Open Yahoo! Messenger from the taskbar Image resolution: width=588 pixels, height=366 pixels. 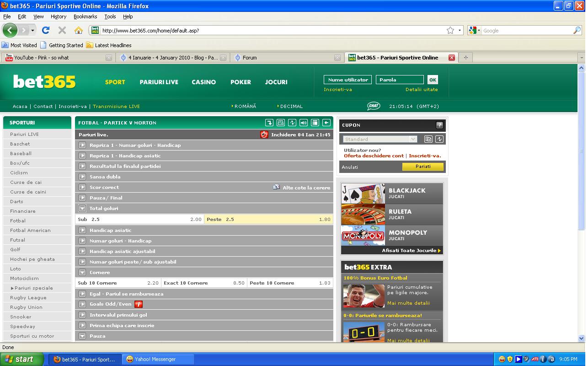158,359
